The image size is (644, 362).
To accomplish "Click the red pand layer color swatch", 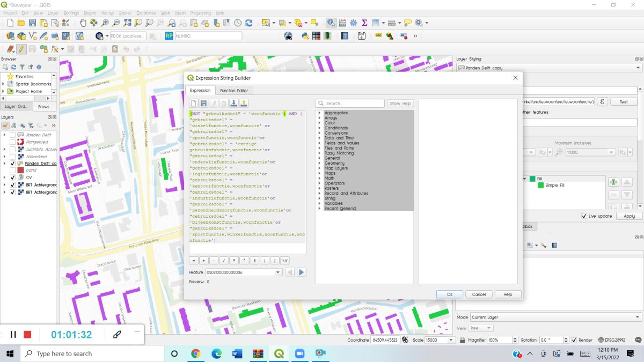I will (20, 170).
